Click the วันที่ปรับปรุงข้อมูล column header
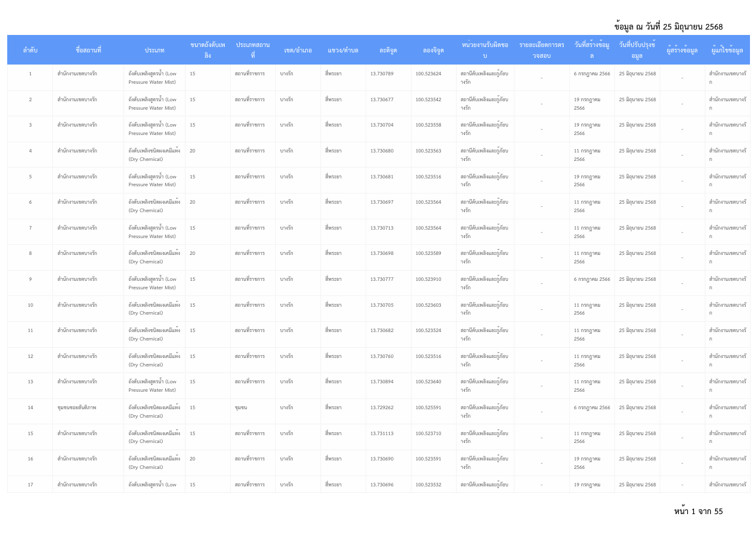The width and height of the screenshot is (756, 537). tap(637, 50)
